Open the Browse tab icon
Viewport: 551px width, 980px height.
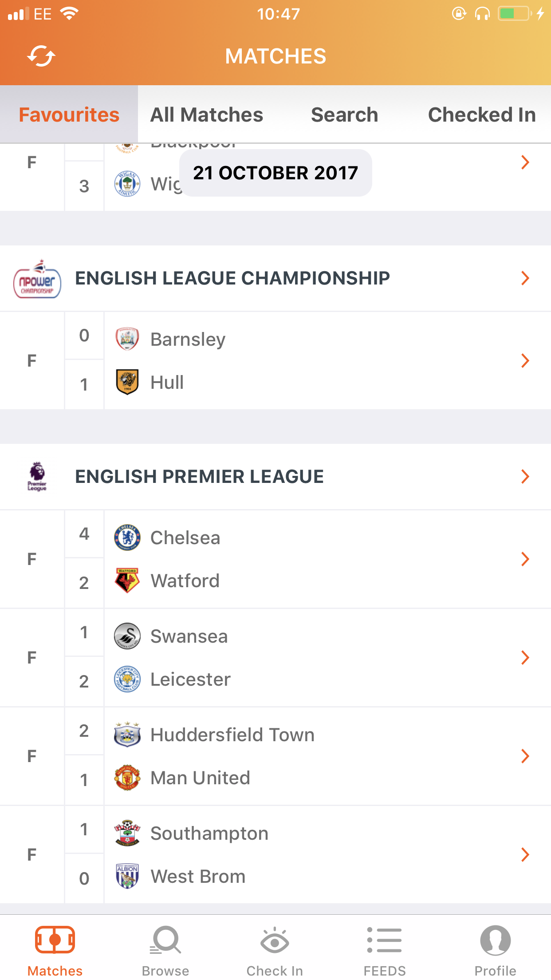(165, 940)
